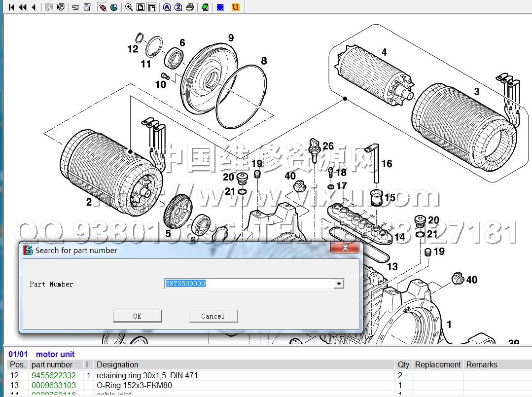Click the printer icon in toolbar
532x397 pixels.
pyautogui.click(x=190, y=7)
